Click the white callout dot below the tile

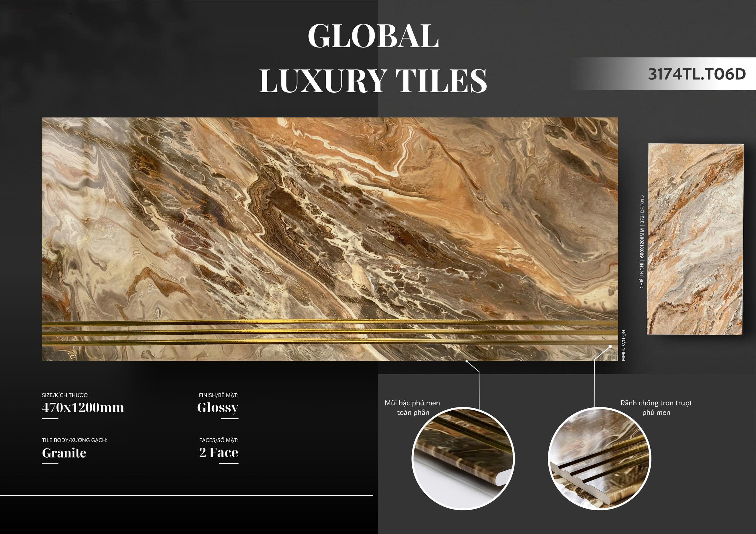[x=467, y=361]
